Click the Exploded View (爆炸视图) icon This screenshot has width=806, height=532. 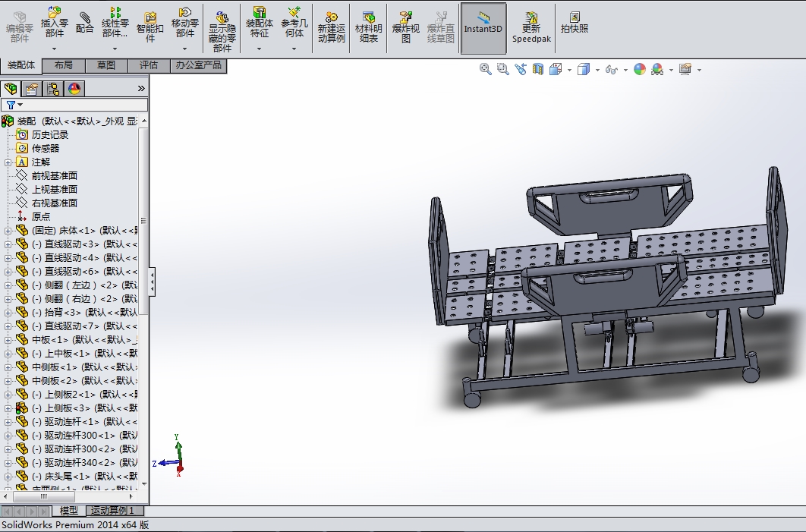[x=405, y=27]
